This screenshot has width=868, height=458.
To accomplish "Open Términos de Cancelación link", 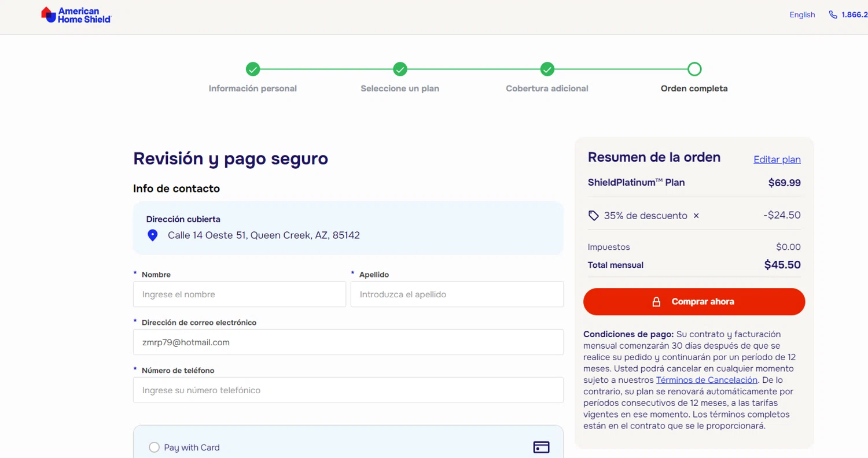I will [707, 380].
